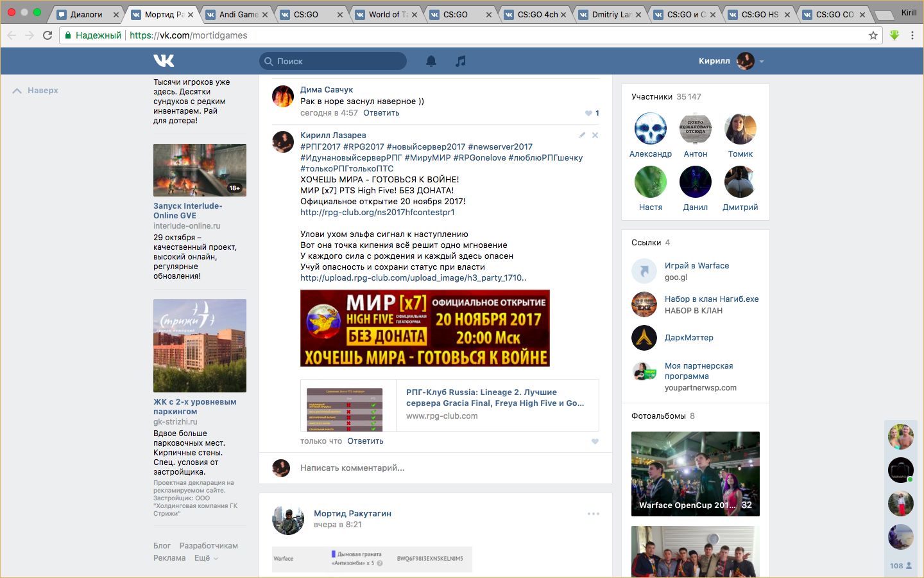Expand the Ещё footer menu
The height and width of the screenshot is (578, 924).
(206, 558)
